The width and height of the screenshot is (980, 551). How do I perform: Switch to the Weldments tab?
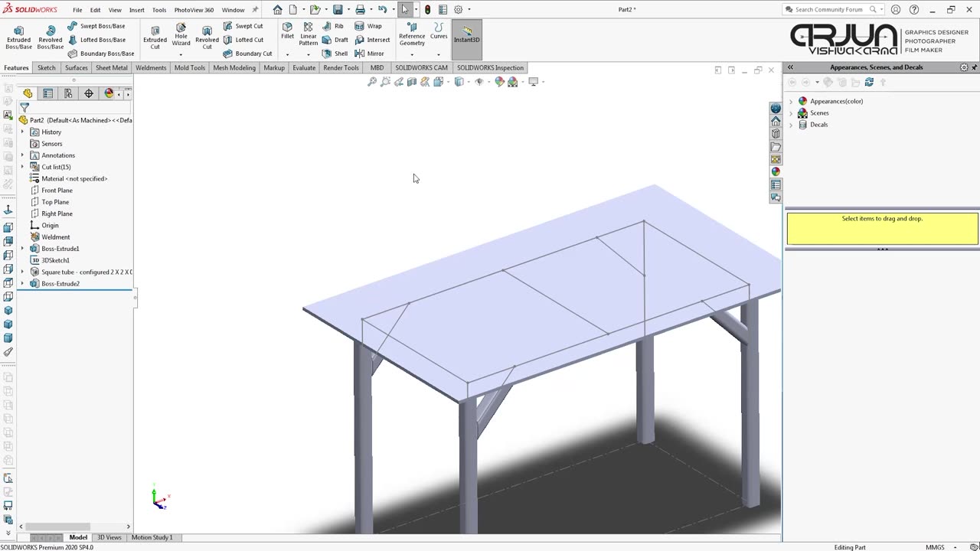[x=151, y=67]
